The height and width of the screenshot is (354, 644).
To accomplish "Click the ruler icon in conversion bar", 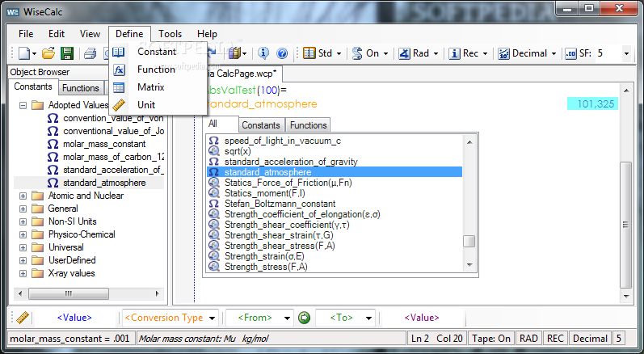I will [x=22, y=318].
